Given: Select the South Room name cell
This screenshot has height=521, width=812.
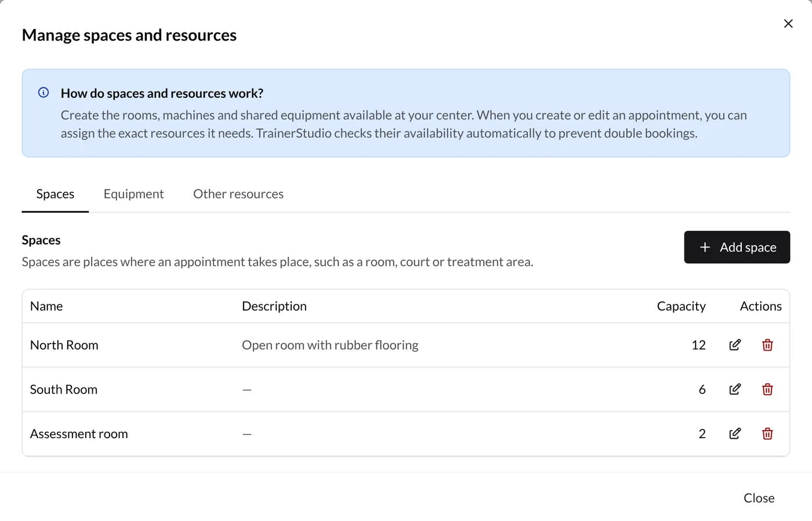Looking at the screenshot, I should [64, 389].
